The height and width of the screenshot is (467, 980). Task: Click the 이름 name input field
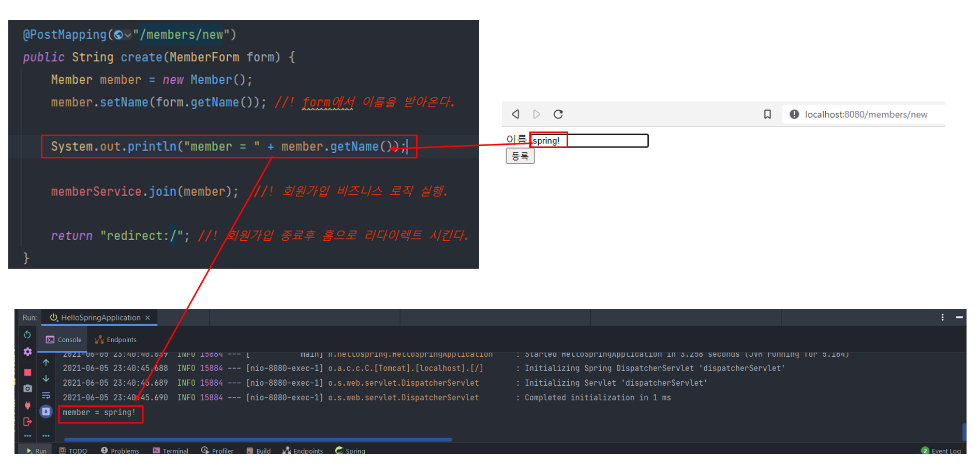click(589, 140)
